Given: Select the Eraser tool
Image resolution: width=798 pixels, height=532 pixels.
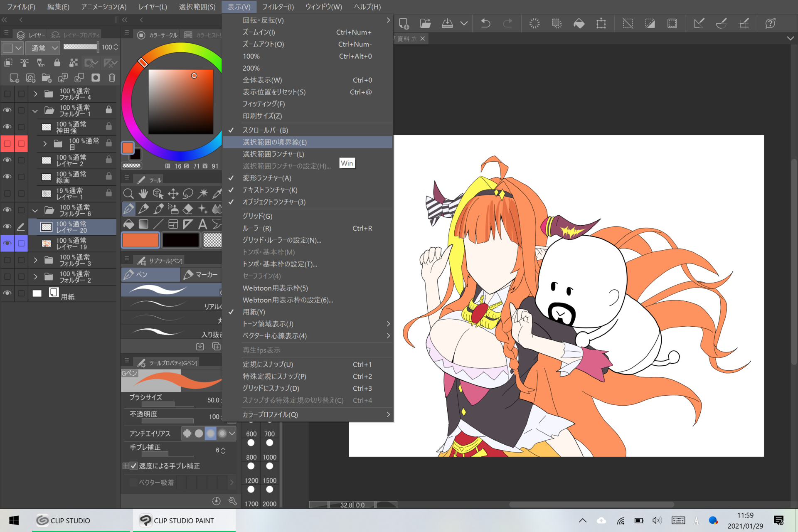Looking at the screenshot, I should (x=188, y=209).
